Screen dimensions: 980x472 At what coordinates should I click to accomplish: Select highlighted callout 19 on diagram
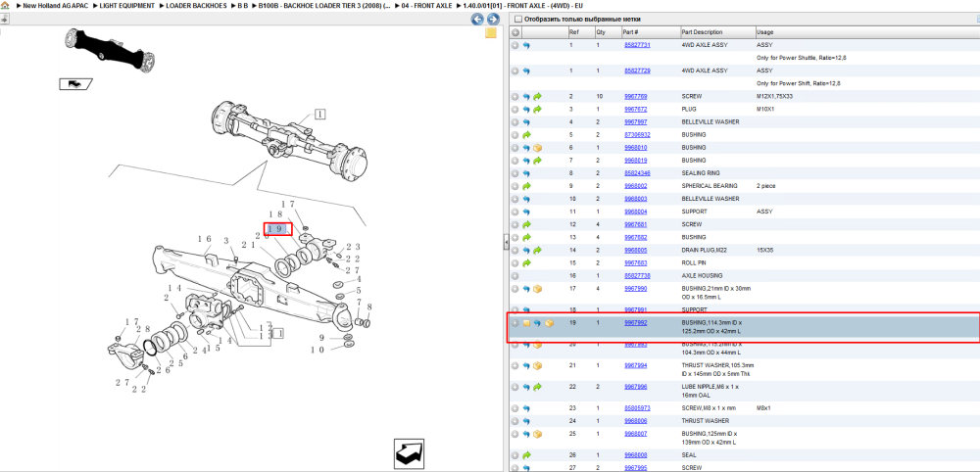tap(277, 229)
